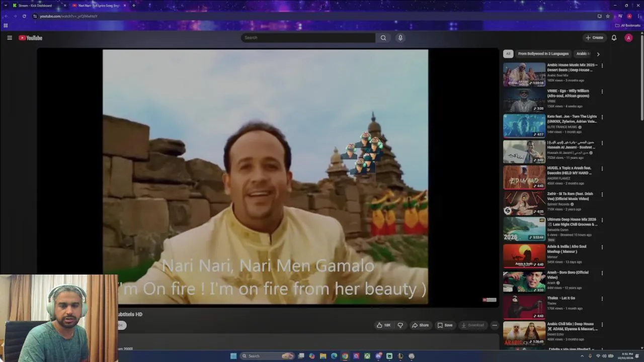Open the YouTube account avatar menu
This screenshot has height=362, width=644.
pyautogui.click(x=628, y=38)
